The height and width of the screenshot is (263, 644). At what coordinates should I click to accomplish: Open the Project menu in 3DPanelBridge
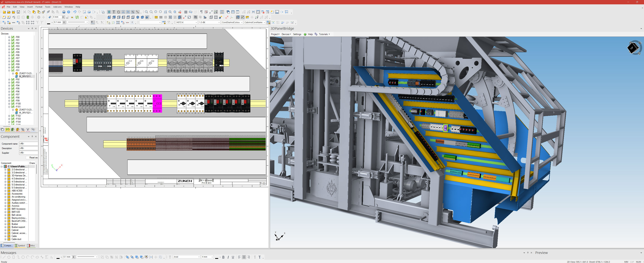pos(275,34)
